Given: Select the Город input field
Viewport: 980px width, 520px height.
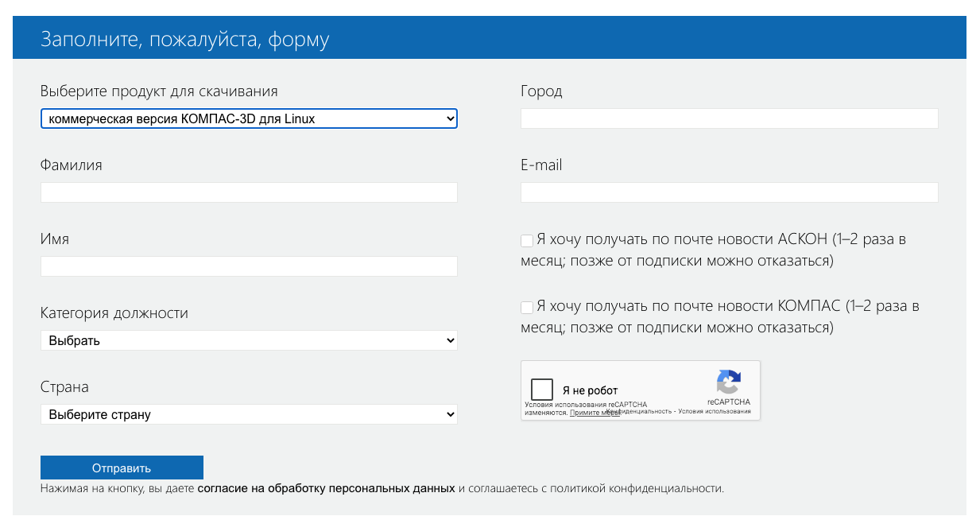Looking at the screenshot, I should (x=729, y=118).
